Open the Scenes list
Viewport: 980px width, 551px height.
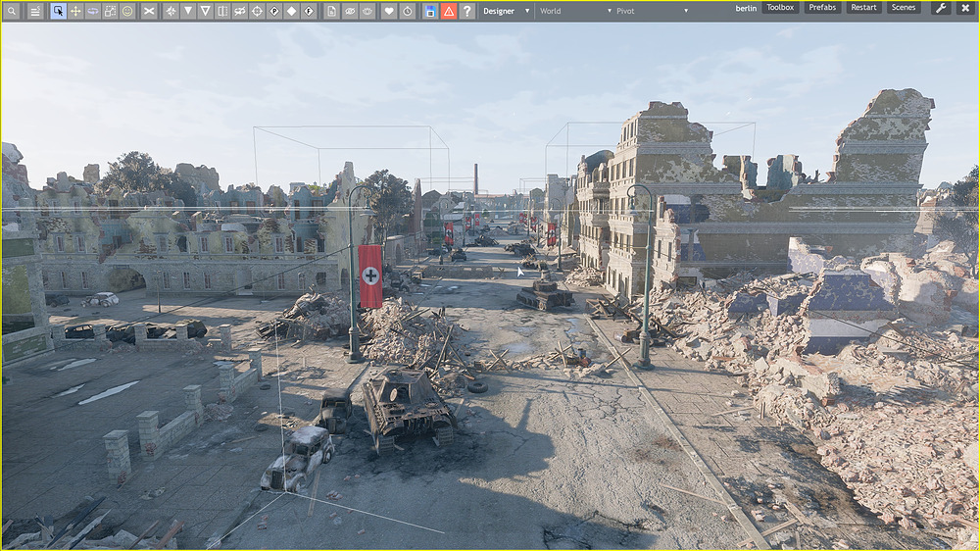(904, 8)
